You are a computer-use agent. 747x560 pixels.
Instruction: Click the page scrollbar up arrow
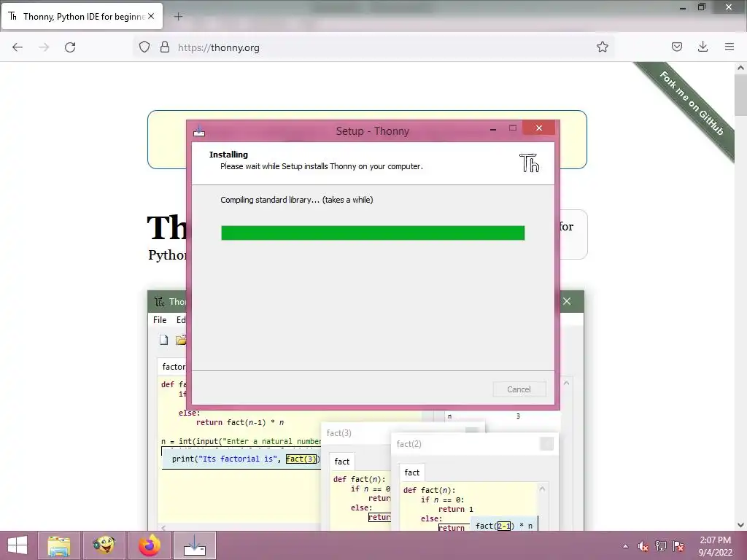coord(741,68)
